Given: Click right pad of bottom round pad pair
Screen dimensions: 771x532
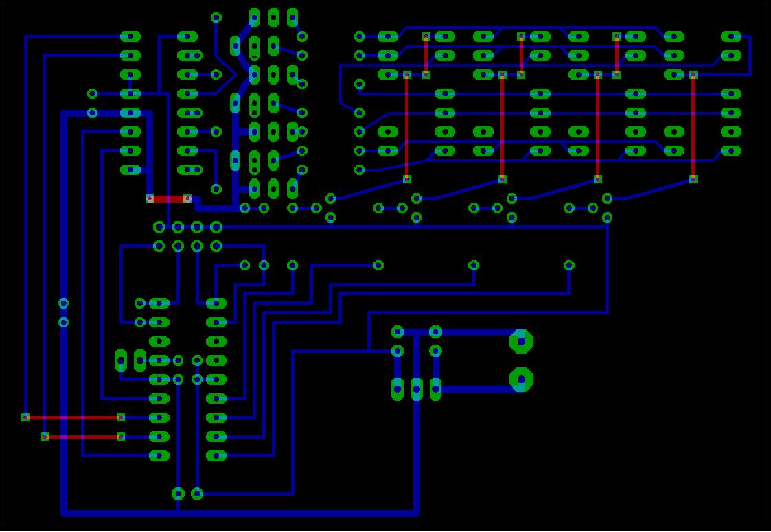Looking at the screenshot, I should (197, 494).
